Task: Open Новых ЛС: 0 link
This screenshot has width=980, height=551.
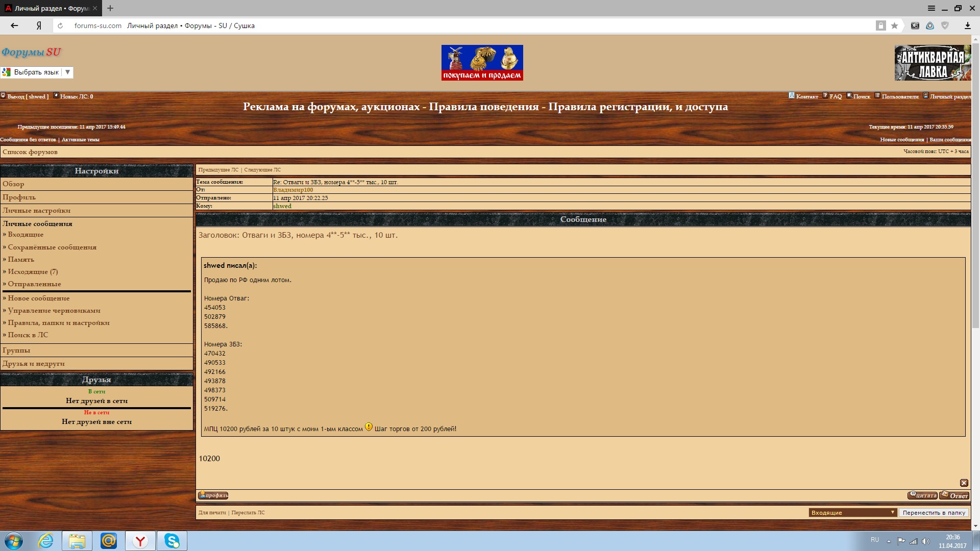Action: [77, 96]
